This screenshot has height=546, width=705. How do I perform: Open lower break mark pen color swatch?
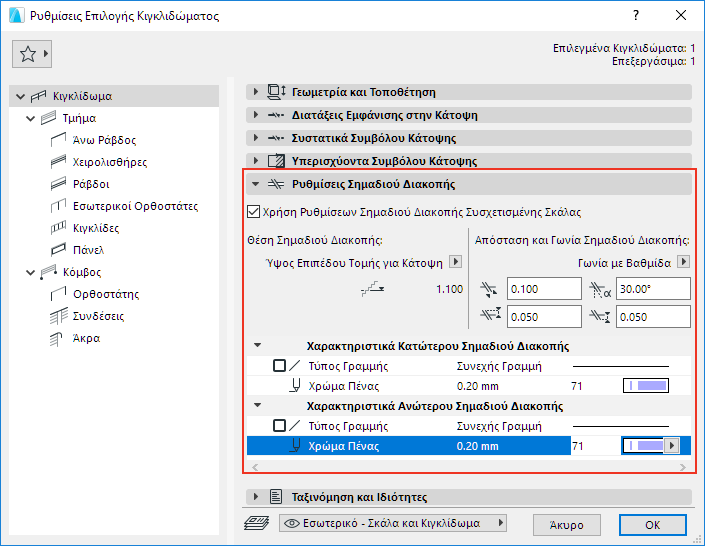pyautogui.click(x=646, y=385)
